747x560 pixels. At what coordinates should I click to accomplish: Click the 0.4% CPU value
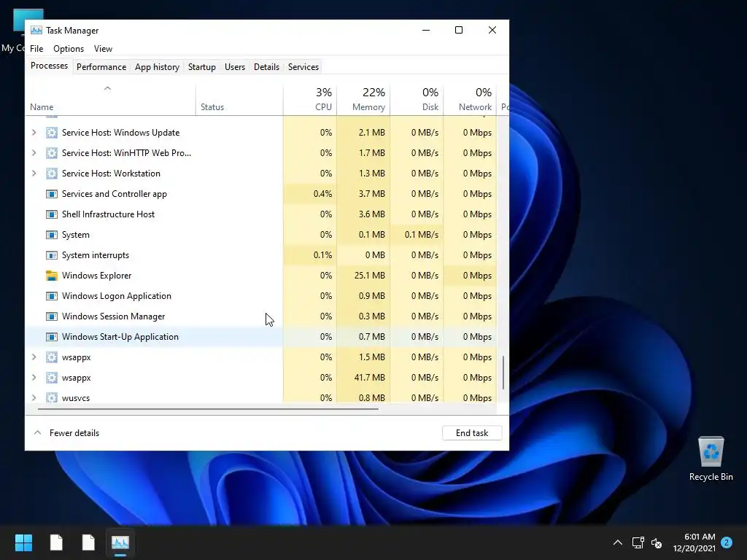(x=322, y=194)
